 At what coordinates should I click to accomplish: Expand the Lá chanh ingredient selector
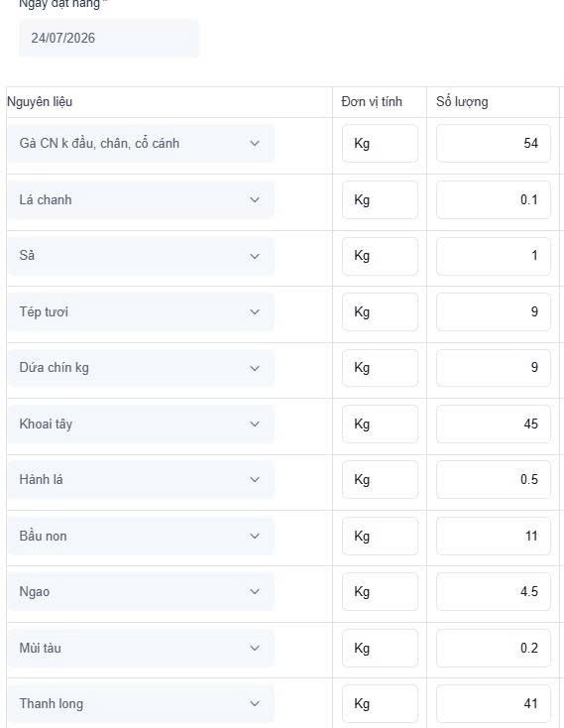140,199
